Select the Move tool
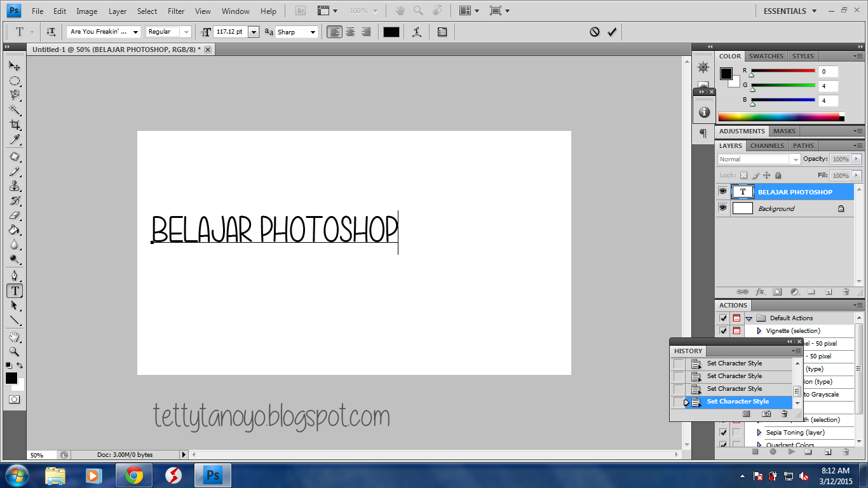868x488 pixels. [x=14, y=65]
